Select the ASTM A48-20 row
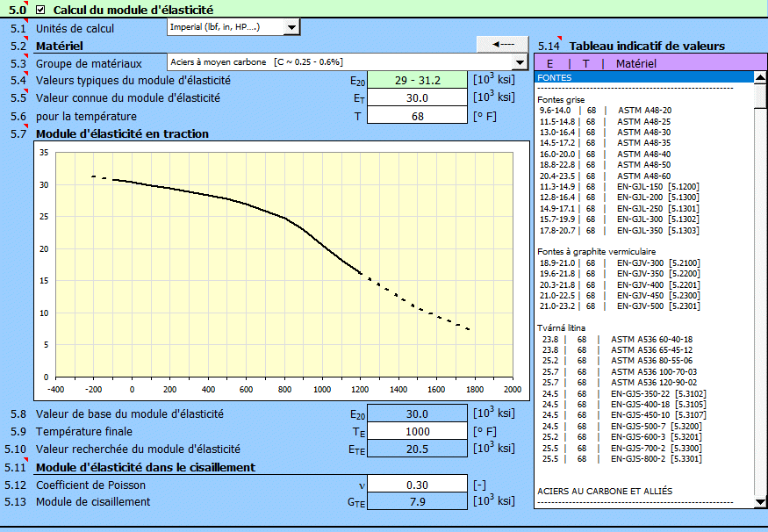Viewport: 768px width, 532px height. pyautogui.click(x=644, y=111)
